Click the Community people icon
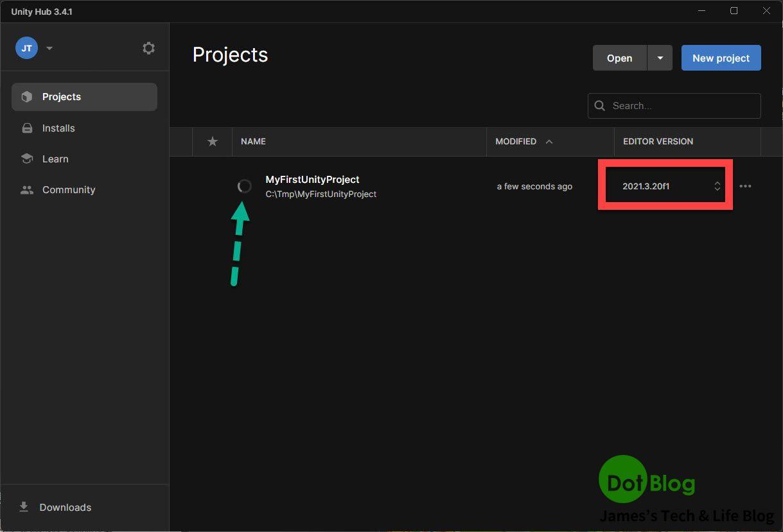Screen dimensions: 783x532 (x=27, y=190)
